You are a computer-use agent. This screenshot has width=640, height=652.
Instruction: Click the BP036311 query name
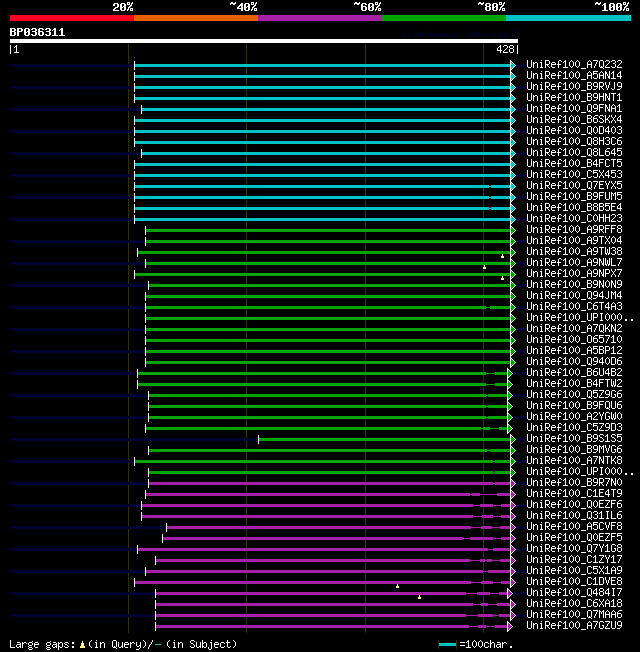click(x=37, y=32)
